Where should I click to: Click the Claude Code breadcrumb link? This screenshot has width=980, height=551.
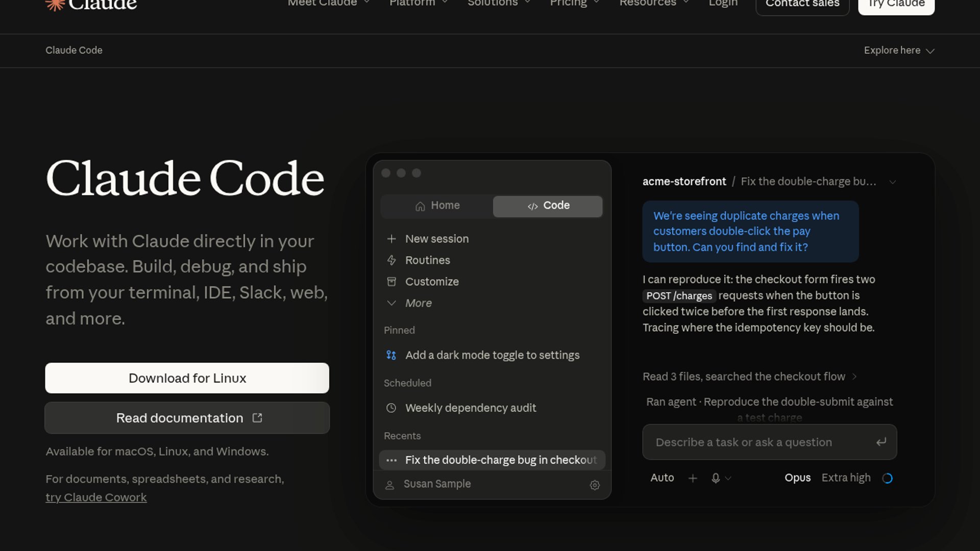[x=74, y=51]
